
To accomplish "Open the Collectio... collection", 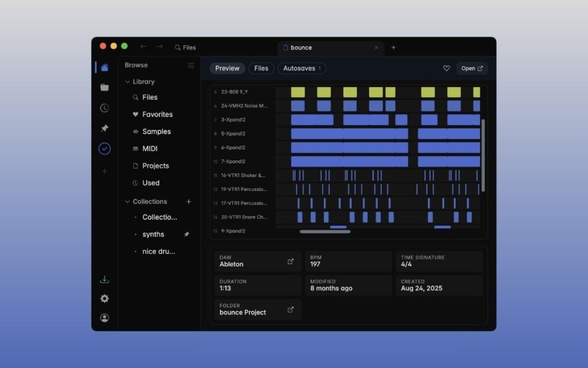I will pyautogui.click(x=160, y=217).
